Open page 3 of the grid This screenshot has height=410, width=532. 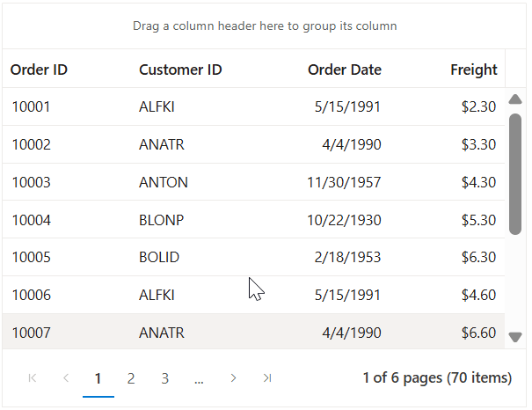pyautogui.click(x=164, y=378)
